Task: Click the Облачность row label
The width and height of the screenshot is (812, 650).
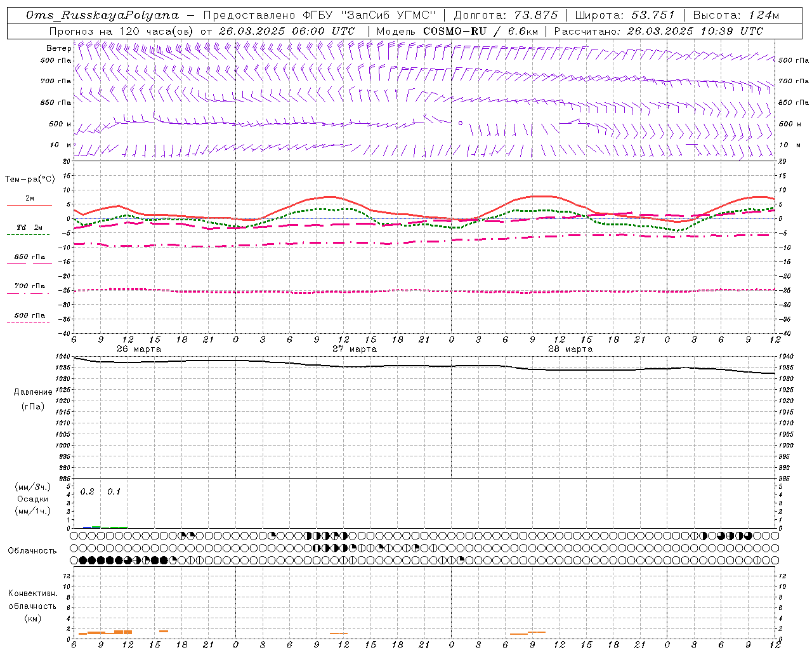Action: 32,550
